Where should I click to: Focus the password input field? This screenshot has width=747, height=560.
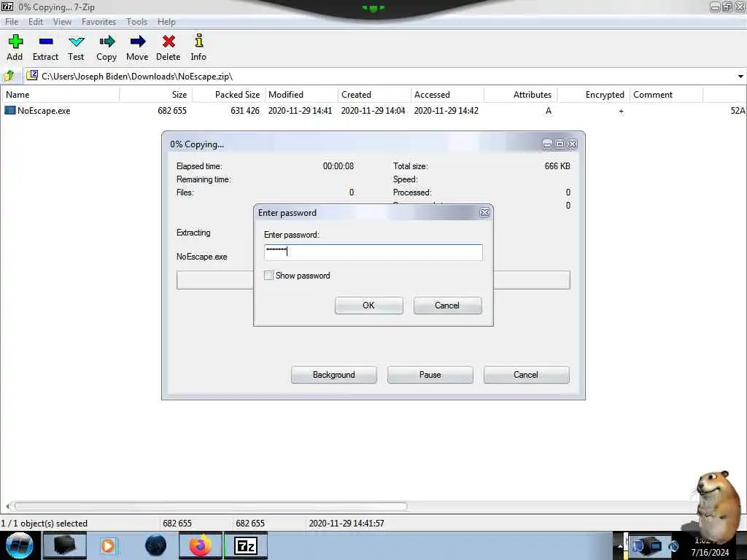tap(373, 252)
